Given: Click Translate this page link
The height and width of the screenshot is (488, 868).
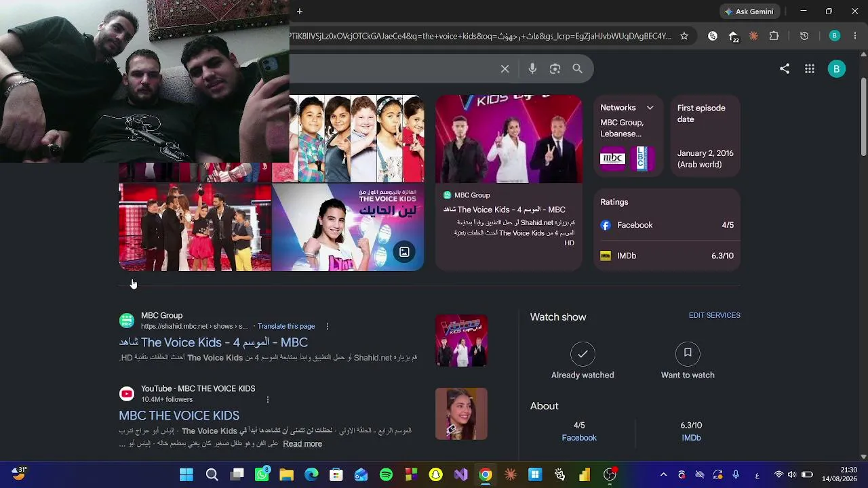Looking at the screenshot, I should click(x=286, y=327).
